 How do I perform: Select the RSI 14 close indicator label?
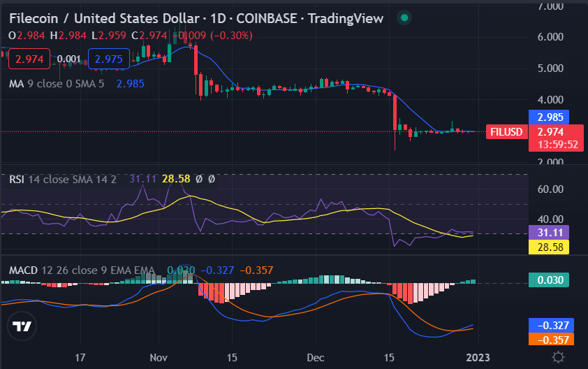(x=63, y=179)
